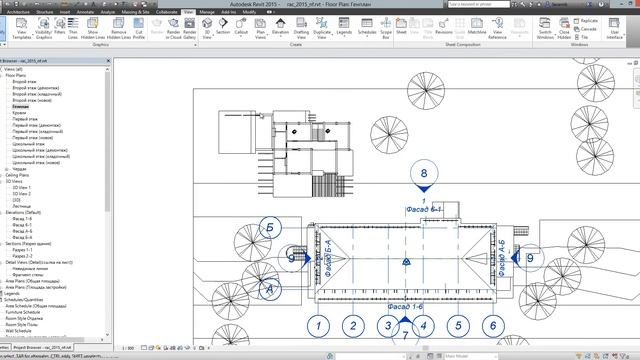The width and height of the screenshot is (640, 360).
Task: Select 'Furniture Schedule' in browser
Action: point(23,312)
